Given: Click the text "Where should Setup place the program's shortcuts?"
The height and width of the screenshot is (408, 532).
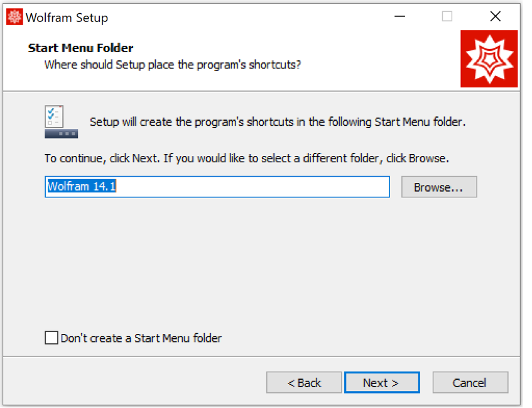Looking at the screenshot, I should [x=173, y=65].
